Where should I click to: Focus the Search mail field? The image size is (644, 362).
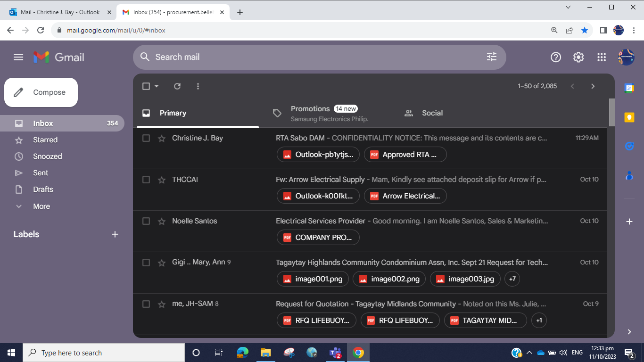[x=319, y=57]
